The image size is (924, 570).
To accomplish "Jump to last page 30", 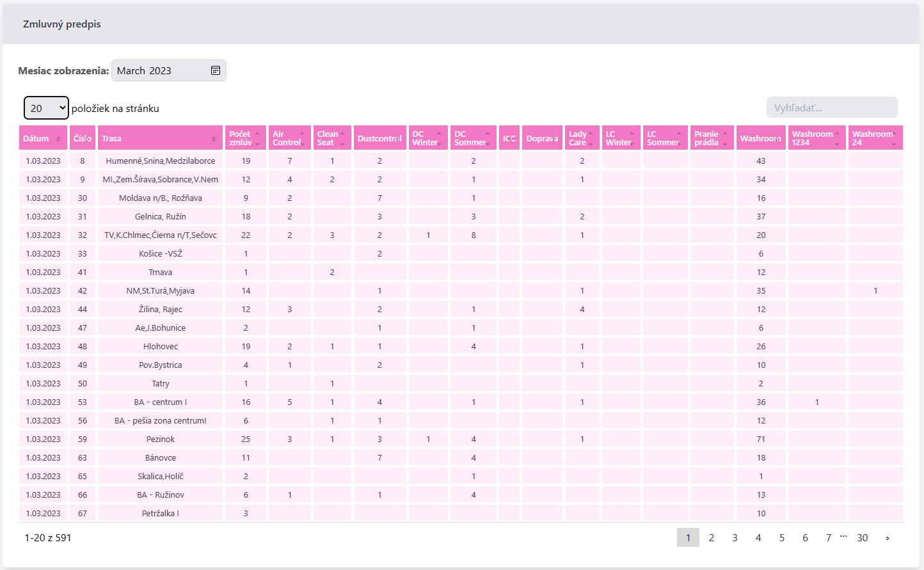I will pos(862,537).
